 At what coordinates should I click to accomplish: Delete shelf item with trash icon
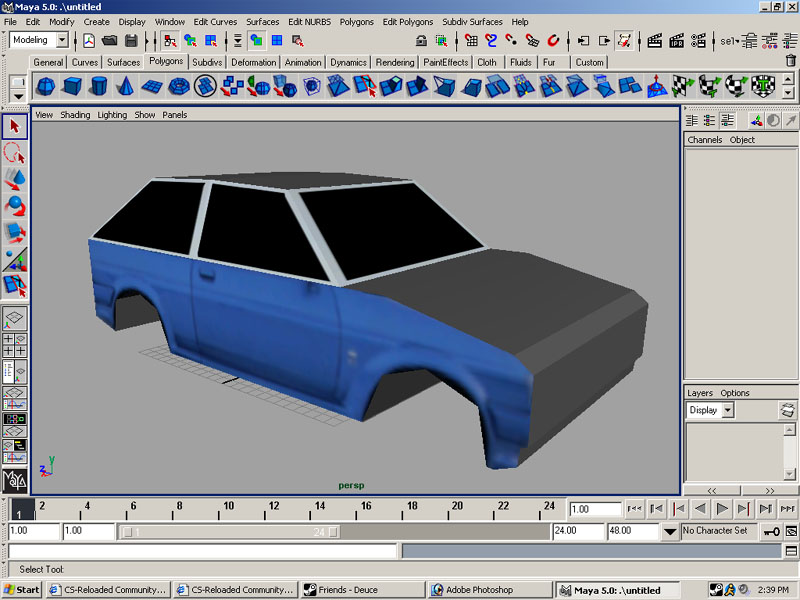790,62
